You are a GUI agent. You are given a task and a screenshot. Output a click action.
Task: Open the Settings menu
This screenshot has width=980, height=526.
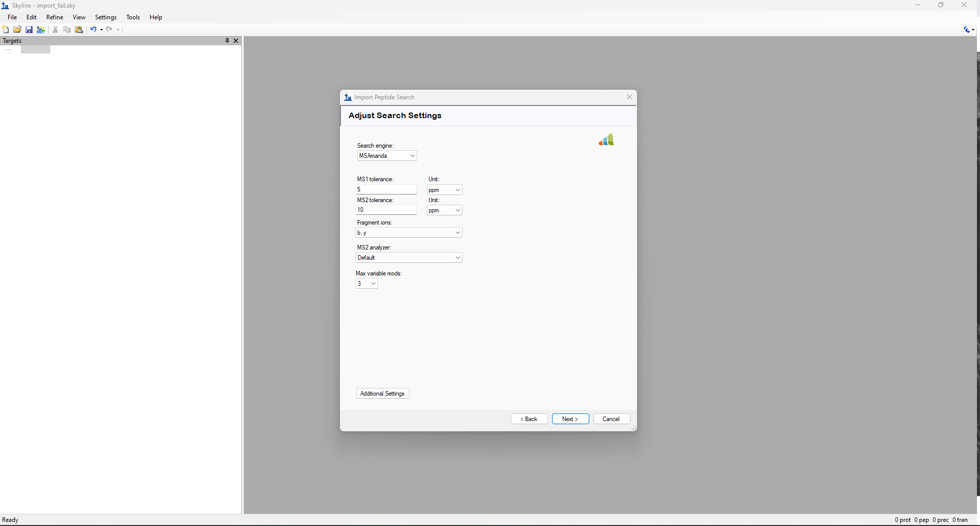click(106, 17)
